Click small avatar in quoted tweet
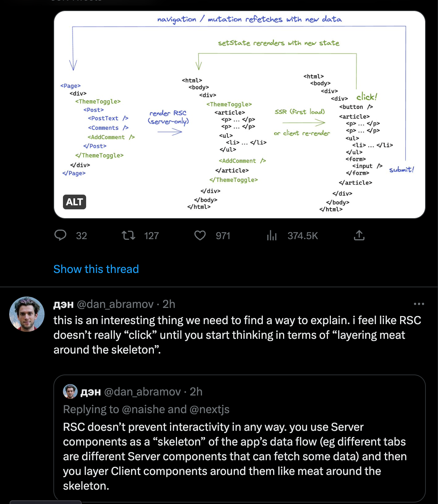 70,391
